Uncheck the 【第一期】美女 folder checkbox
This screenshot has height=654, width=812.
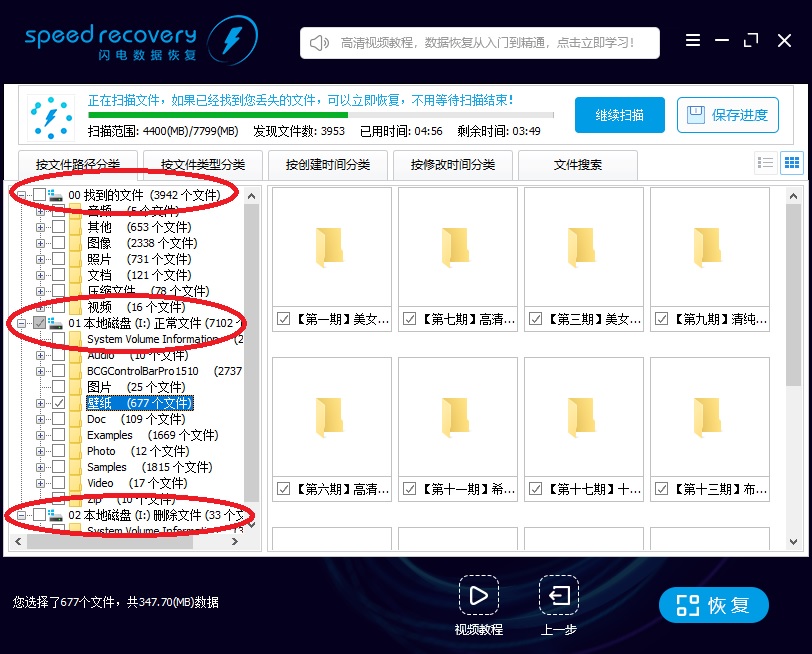click(283, 319)
